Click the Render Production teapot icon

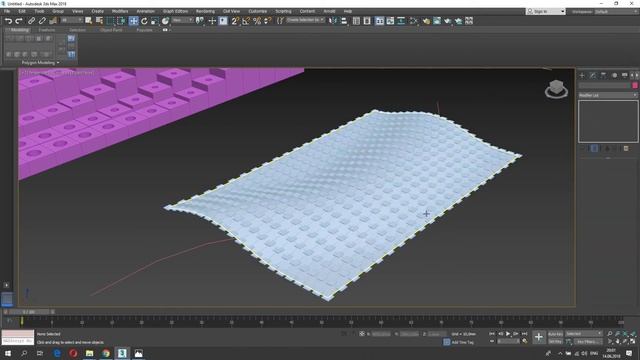point(448,21)
